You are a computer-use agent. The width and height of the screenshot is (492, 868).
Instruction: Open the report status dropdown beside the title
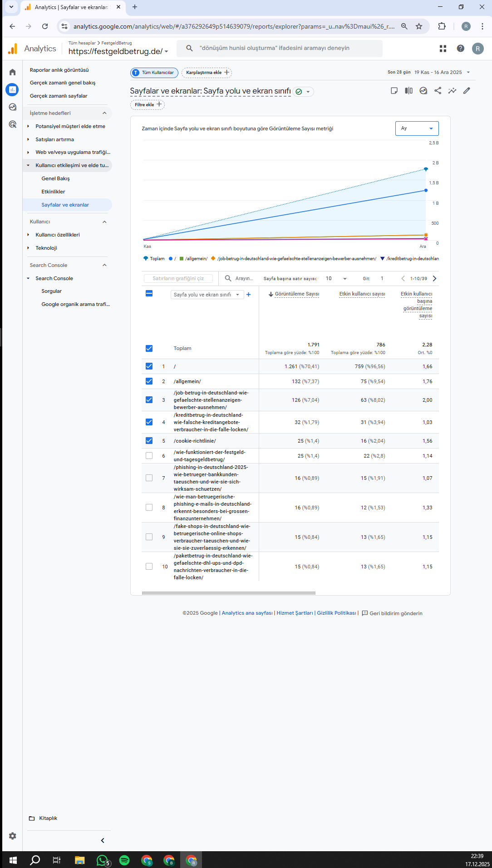tap(303, 92)
